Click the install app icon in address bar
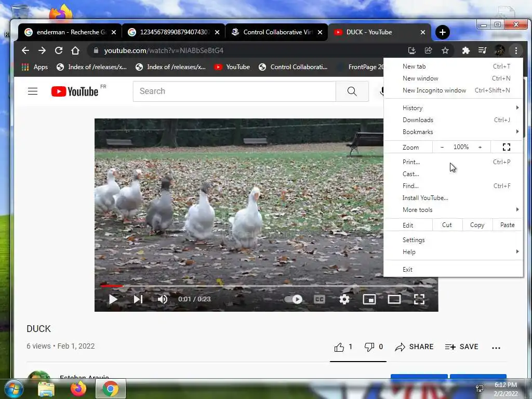Screen dimensions: 532x399 point(412,50)
